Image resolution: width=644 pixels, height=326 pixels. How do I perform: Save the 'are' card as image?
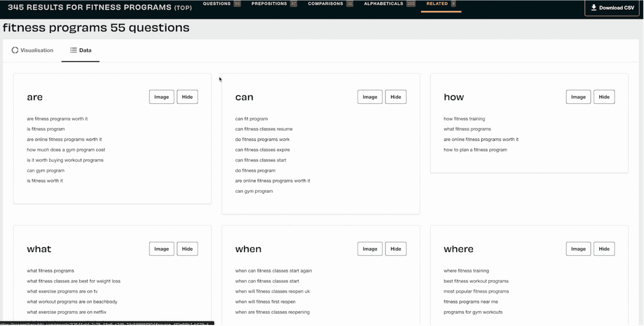[x=162, y=97]
